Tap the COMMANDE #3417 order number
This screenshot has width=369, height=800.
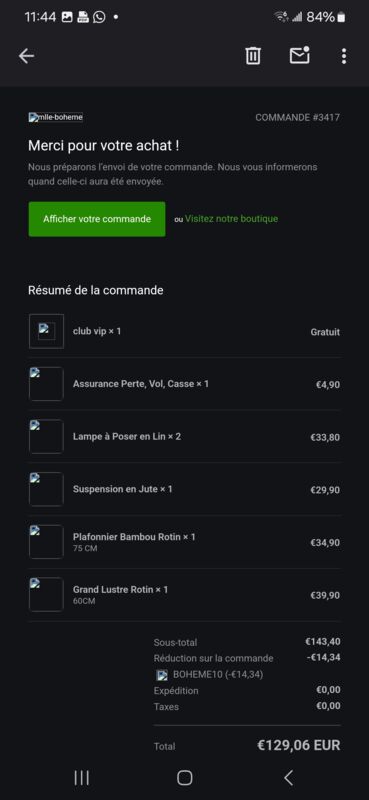point(298,117)
